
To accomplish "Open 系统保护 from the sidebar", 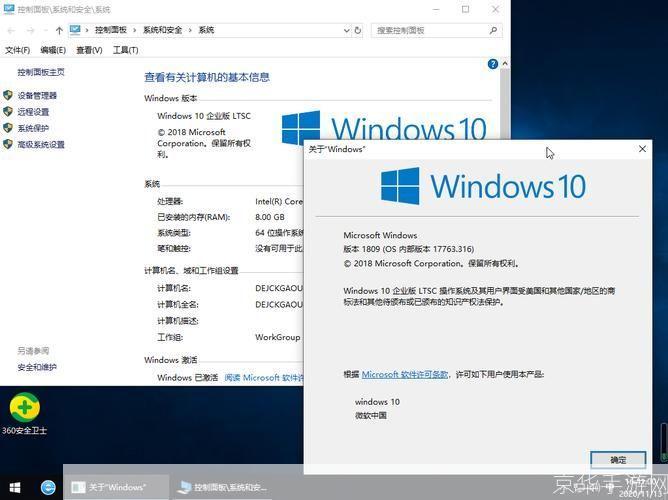I will (33, 128).
